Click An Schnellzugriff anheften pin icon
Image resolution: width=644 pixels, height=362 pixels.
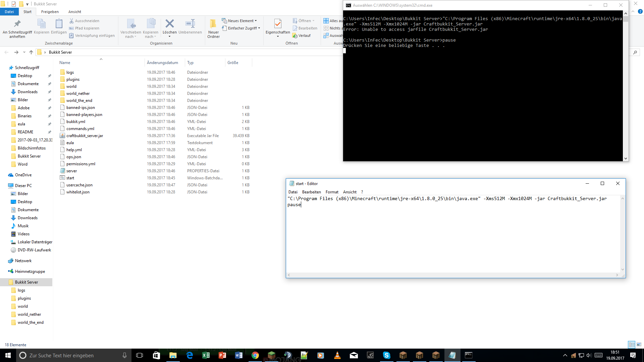tap(17, 24)
